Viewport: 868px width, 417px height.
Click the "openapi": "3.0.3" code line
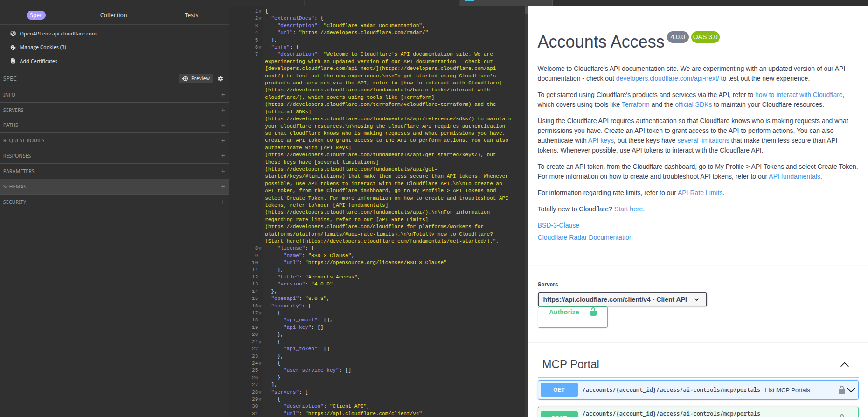pos(300,299)
